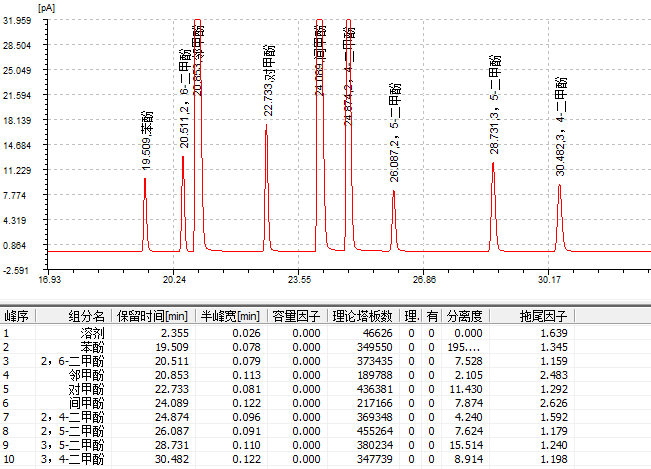Image resolution: width=651 pixels, height=469 pixels.
Task: Select the 溶剂 row in the table
Action: [x=92, y=333]
